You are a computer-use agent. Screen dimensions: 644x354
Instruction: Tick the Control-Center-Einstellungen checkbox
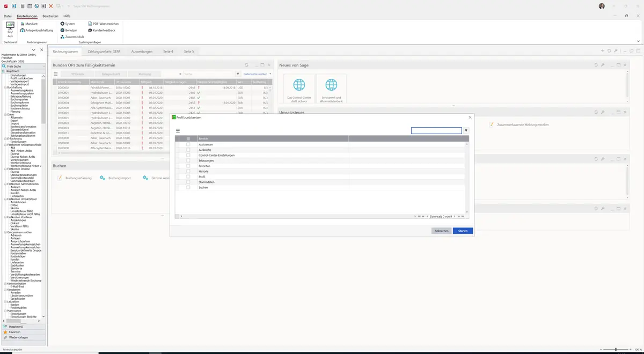tap(188, 155)
